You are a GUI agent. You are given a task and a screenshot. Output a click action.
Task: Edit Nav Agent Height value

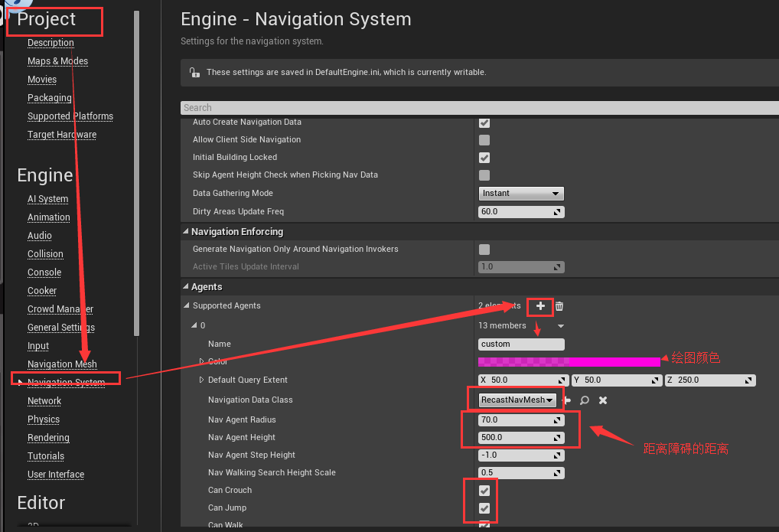[521, 438]
